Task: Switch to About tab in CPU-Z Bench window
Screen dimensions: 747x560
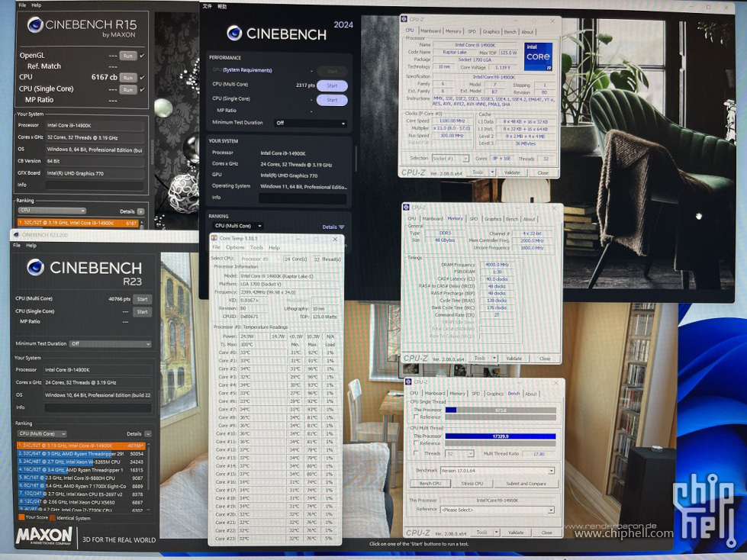Action: click(531, 394)
